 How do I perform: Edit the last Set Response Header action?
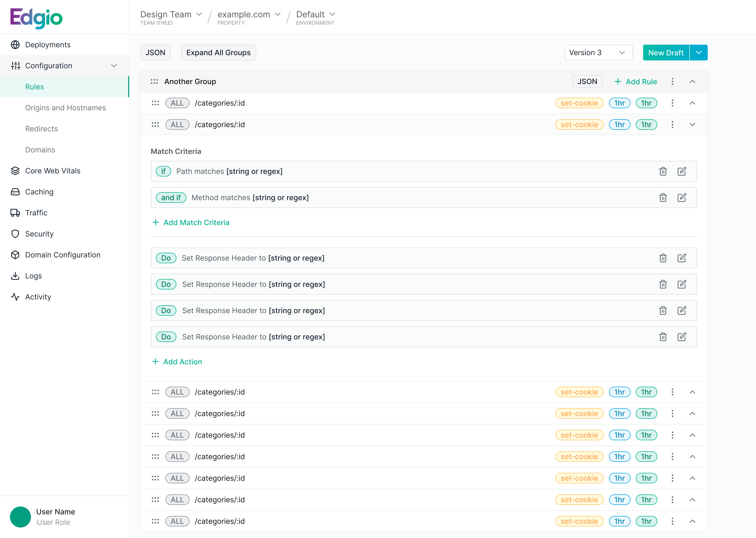pos(681,337)
